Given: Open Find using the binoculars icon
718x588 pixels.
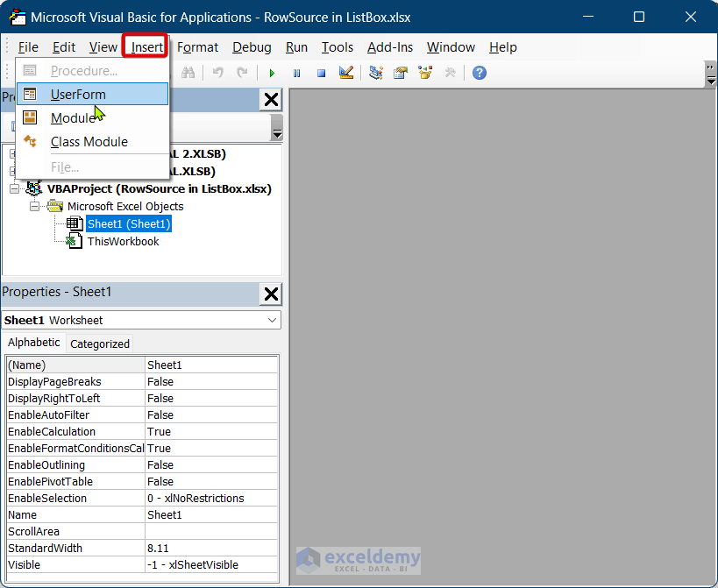Looking at the screenshot, I should (188, 73).
